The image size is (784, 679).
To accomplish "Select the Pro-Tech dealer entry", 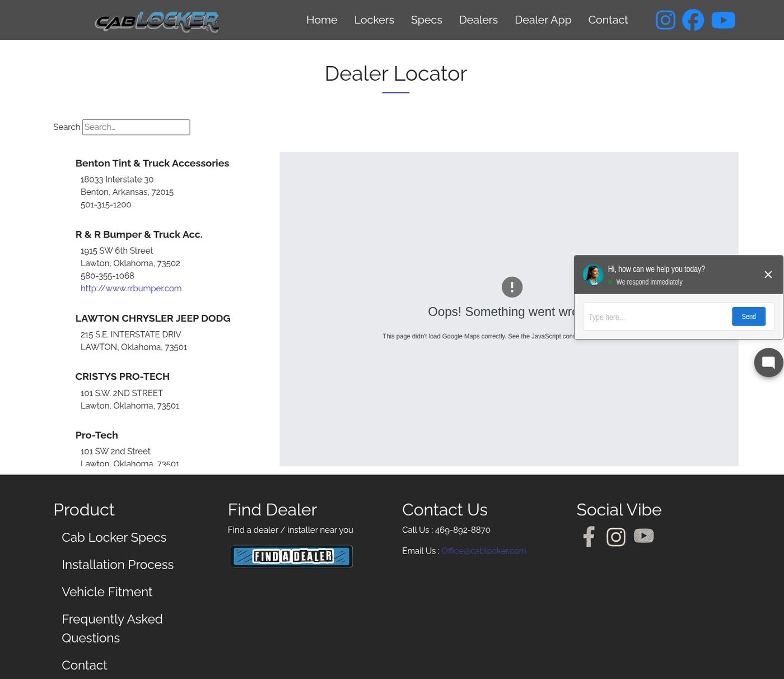I will 97,435.
